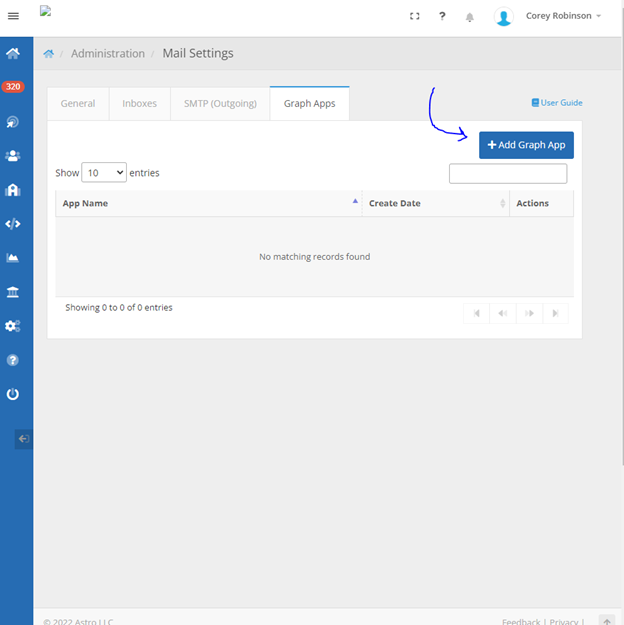This screenshot has width=624, height=625.
Task: Switch to the General tab
Action: 78,103
